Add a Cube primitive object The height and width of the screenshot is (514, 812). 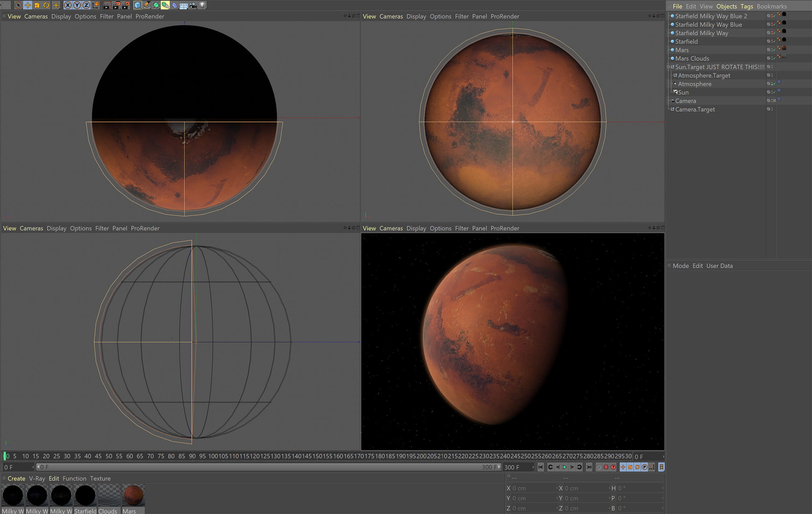(137, 5)
